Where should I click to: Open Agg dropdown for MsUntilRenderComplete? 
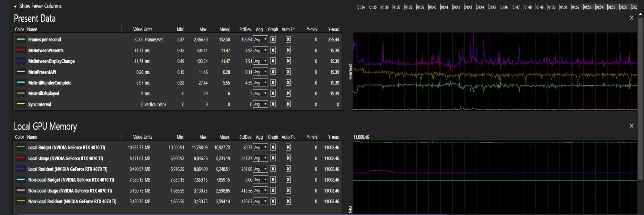pos(260,83)
